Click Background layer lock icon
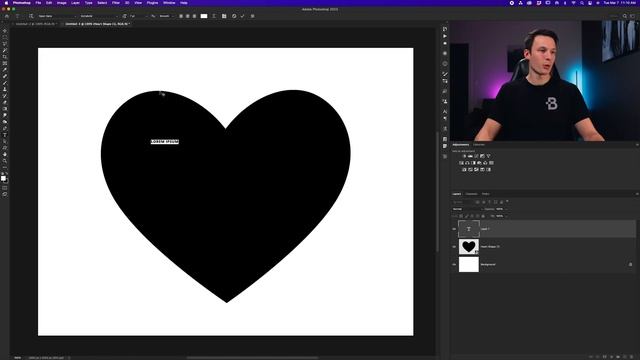This screenshot has width=640, height=360. tap(630, 264)
